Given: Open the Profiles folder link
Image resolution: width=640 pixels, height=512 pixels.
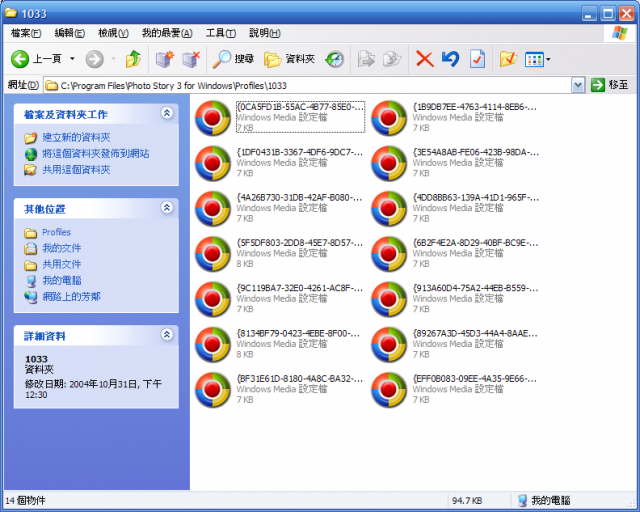Looking at the screenshot, I should [x=56, y=232].
